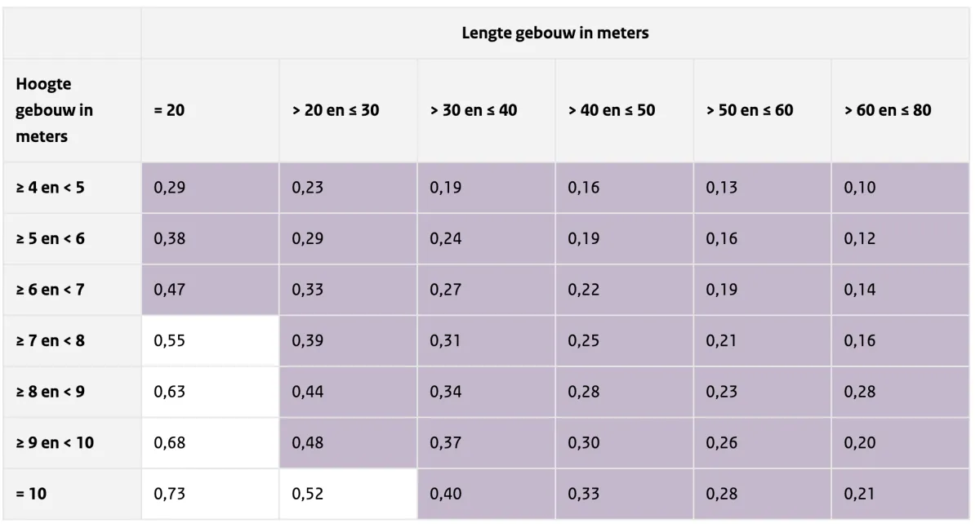980x528 pixels.
Task: Click the '> 50 en ≤ 60' column header
Action: click(750, 110)
